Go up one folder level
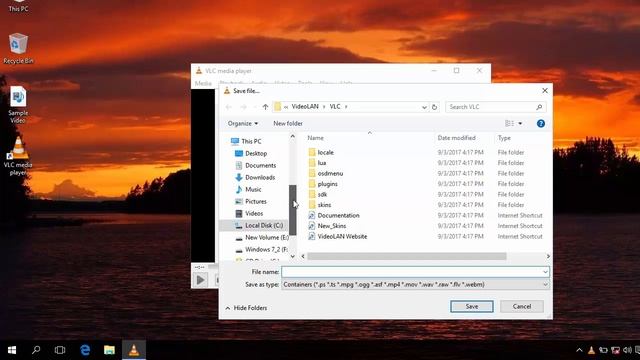 click(x=265, y=107)
